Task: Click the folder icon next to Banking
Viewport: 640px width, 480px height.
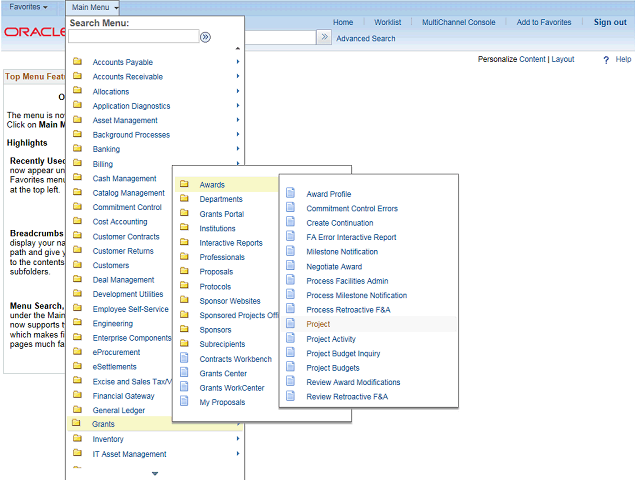Action: tap(77, 149)
